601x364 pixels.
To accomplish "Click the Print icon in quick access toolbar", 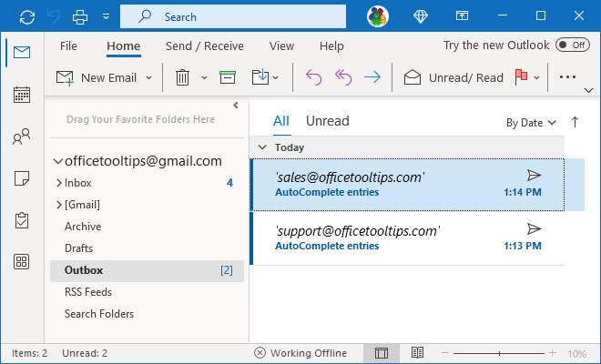I will point(80,17).
